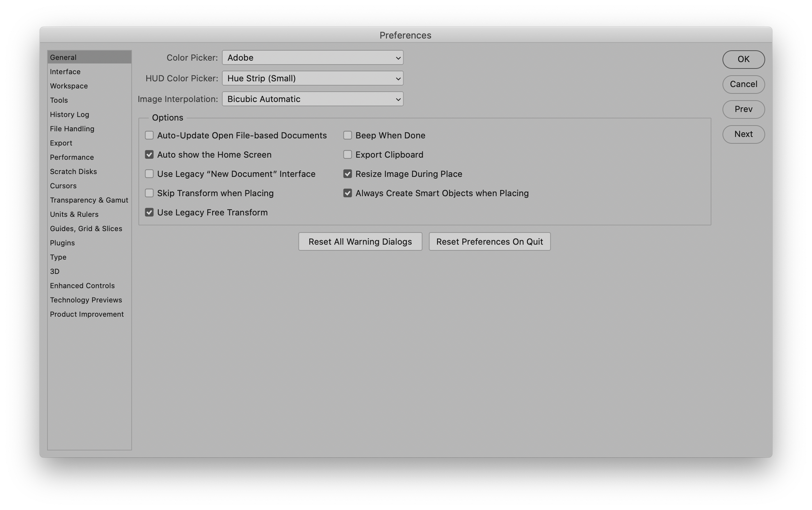
Task: Expand the HUD Color Picker dropdown
Action: [x=313, y=78]
